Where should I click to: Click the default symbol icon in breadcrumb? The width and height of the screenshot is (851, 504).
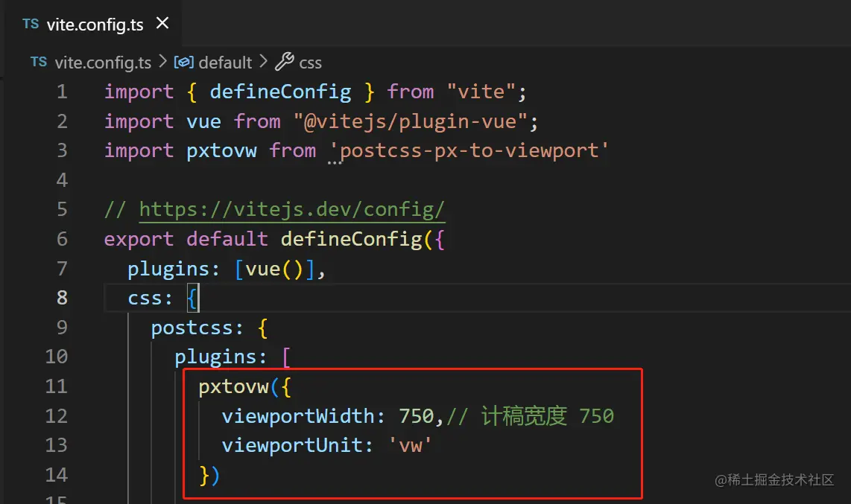183,63
